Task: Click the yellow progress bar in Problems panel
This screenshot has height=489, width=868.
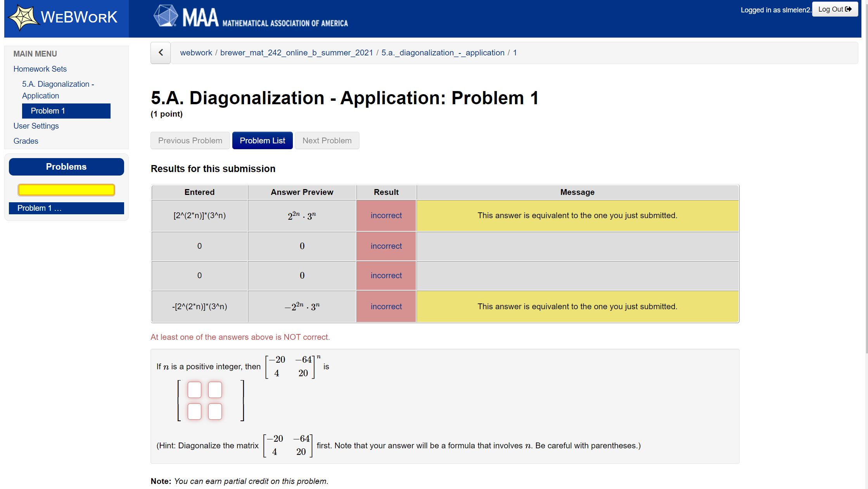Action: pyautogui.click(x=66, y=190)
